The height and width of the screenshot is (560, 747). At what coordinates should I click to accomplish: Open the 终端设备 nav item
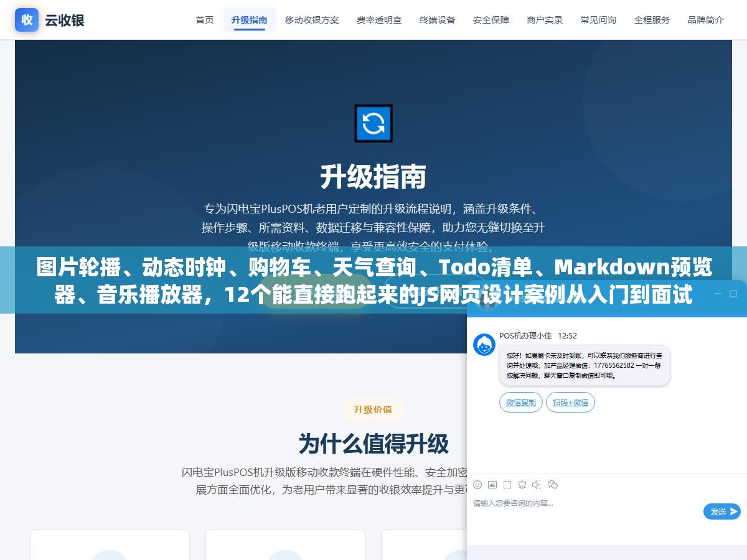coord(438,20)
